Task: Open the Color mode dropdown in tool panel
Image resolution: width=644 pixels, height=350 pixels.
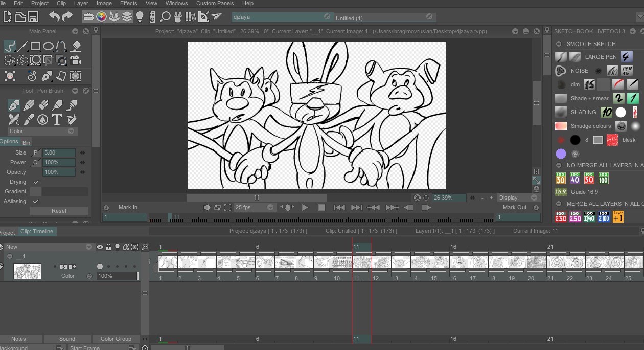Action: coord(43,131)
